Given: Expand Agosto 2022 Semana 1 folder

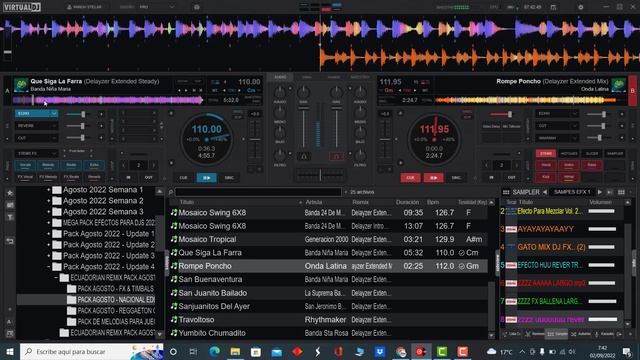Looking at the screenshot, I should [x=49, y=190].
